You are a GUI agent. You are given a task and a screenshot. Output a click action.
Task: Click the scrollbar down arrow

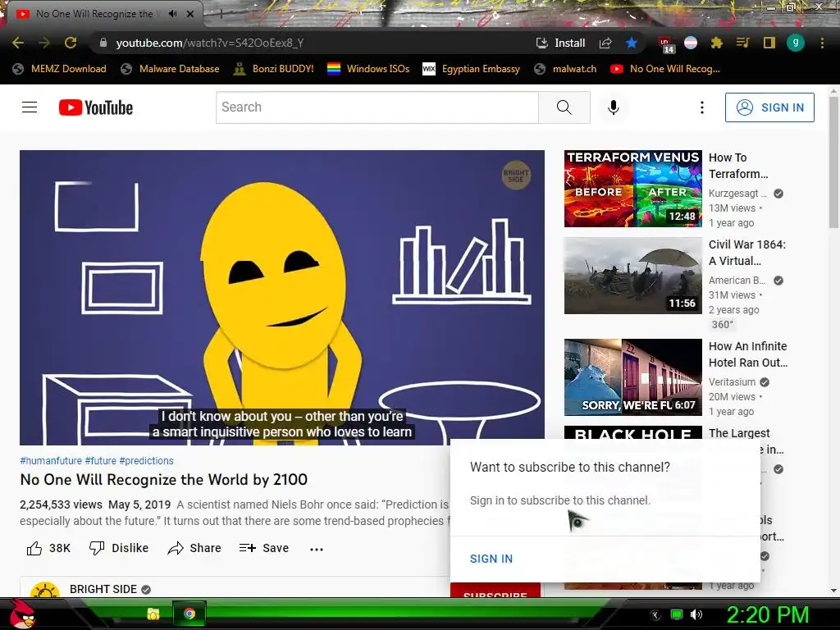click(833, 591)
